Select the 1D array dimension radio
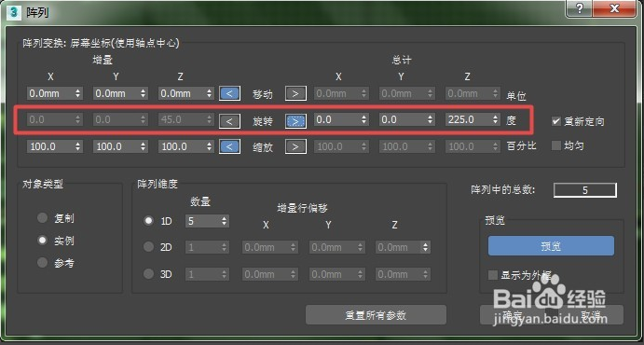Image resolution: width=644 pixels, height=345 pixels. click(148, 221)
